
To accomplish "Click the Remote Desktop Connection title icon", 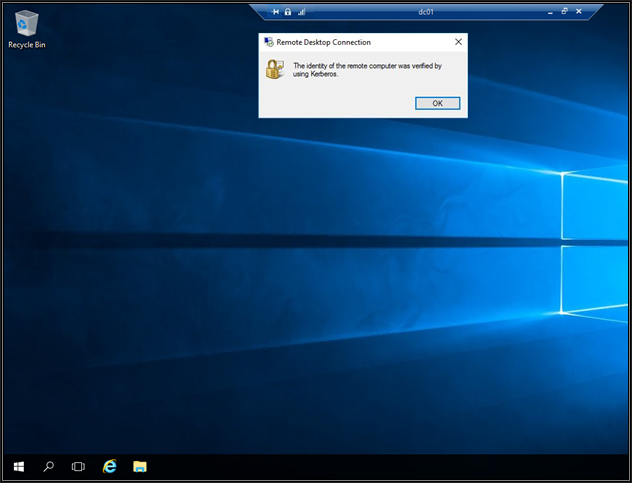I will tap(269, 42).
